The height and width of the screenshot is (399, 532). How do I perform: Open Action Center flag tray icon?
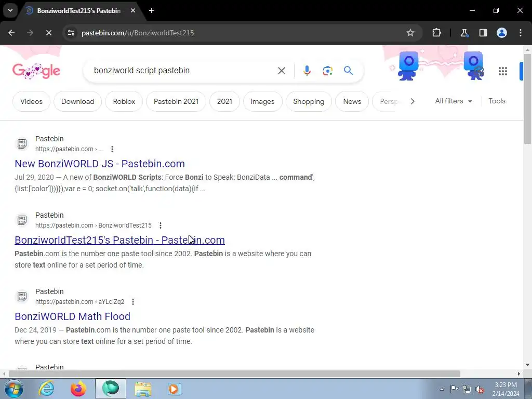pyautogui.click(x=454, y=389)
